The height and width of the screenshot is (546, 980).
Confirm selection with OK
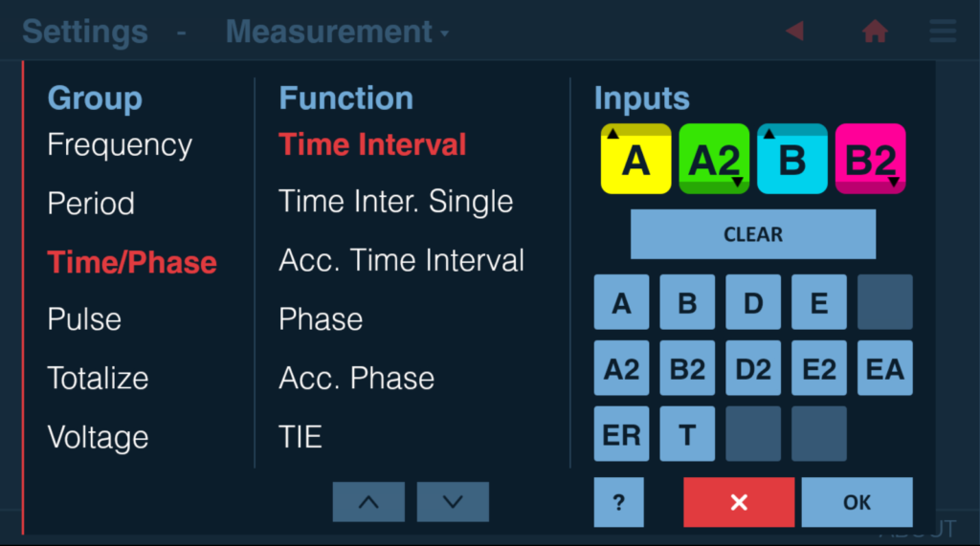(x=857, y=502)
